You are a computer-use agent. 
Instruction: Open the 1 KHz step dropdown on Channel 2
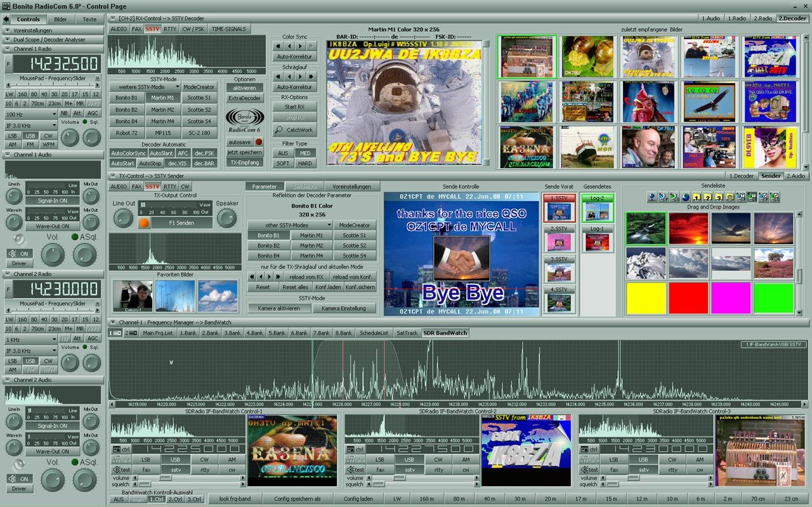(30, 339)
